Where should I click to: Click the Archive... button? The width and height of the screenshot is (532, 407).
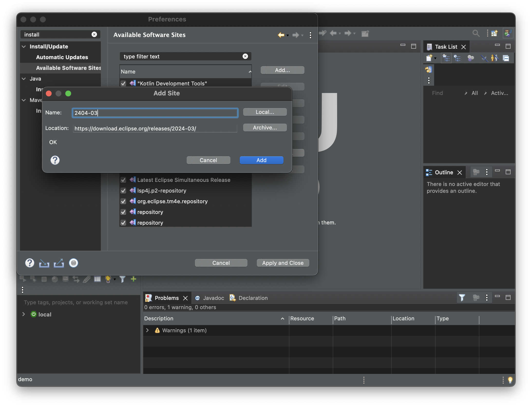[x=265, y=128]
